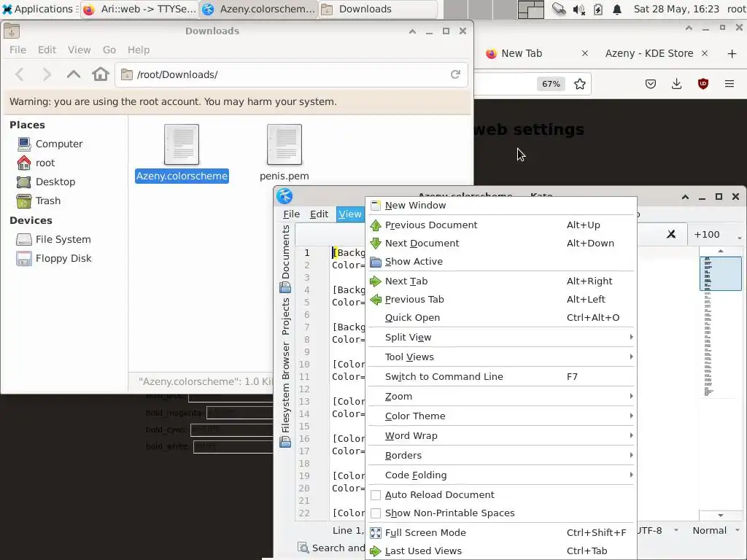Click the 67% zoom indicator in Firefox

click(x=551, y=84)
